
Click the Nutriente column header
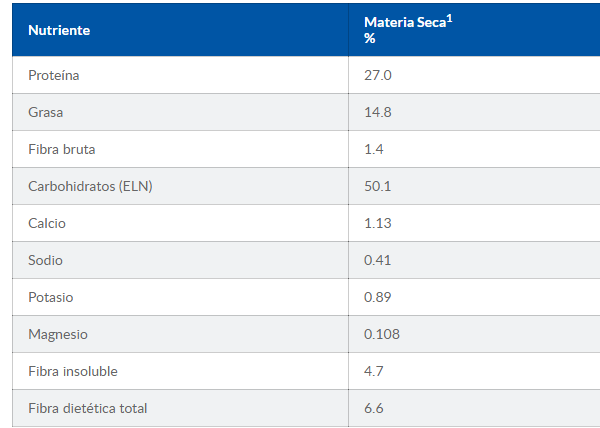(59, 30)
